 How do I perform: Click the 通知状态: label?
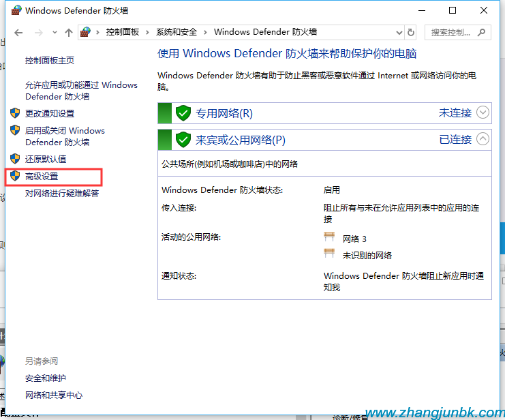(179, 276)
